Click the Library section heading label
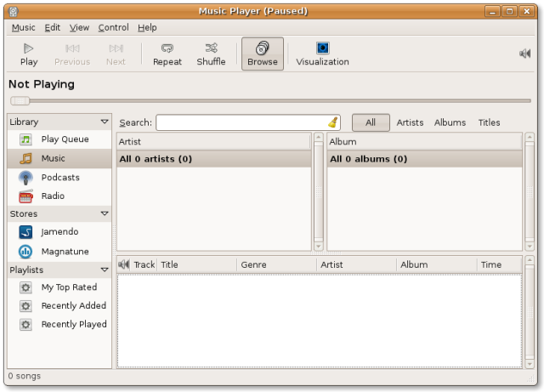Screen dimensions: 544x392 pos(24,122)
